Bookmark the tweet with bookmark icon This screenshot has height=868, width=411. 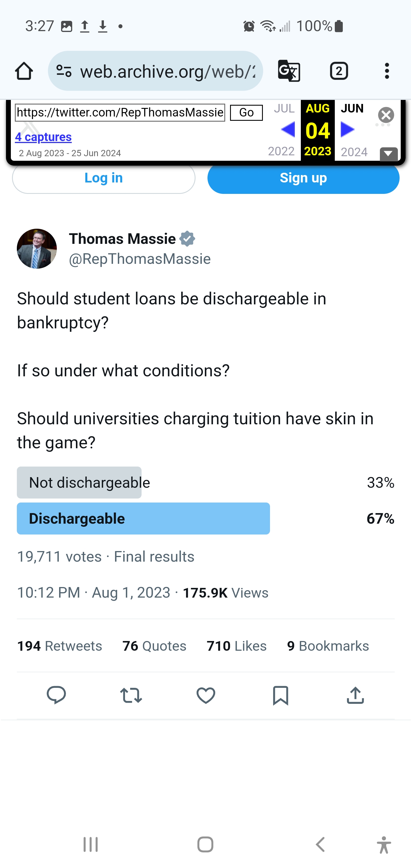280,695
